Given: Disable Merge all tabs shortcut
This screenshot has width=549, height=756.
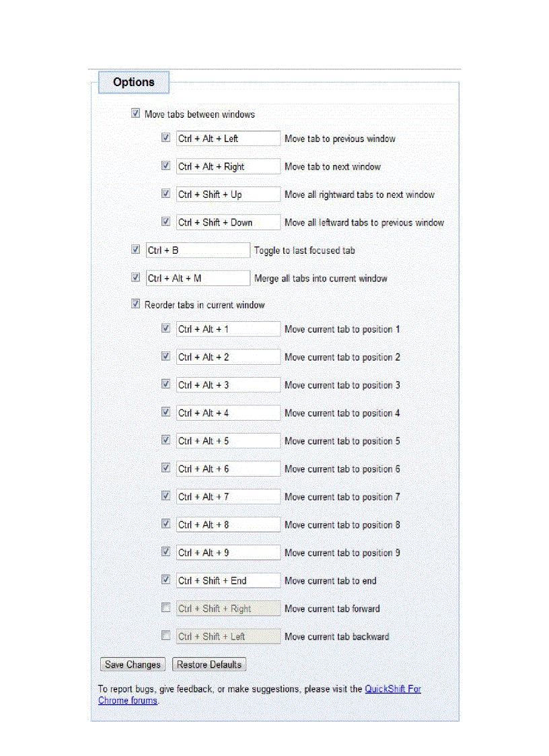Looking at the screenshot, I should [x=136, y=277].
